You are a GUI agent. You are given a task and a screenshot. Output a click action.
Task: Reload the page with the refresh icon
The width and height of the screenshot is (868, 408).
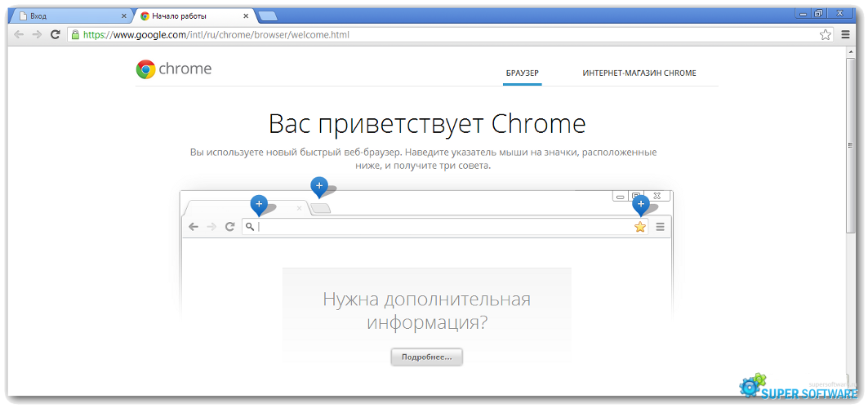55,34
